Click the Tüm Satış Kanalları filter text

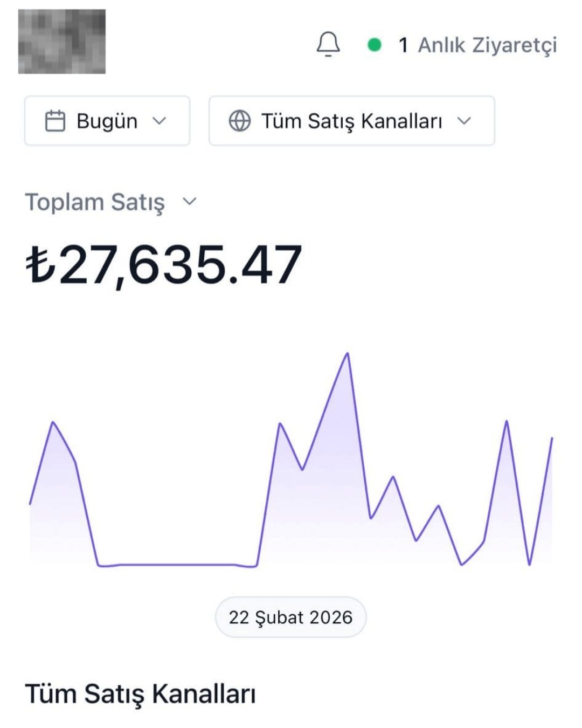351,121
